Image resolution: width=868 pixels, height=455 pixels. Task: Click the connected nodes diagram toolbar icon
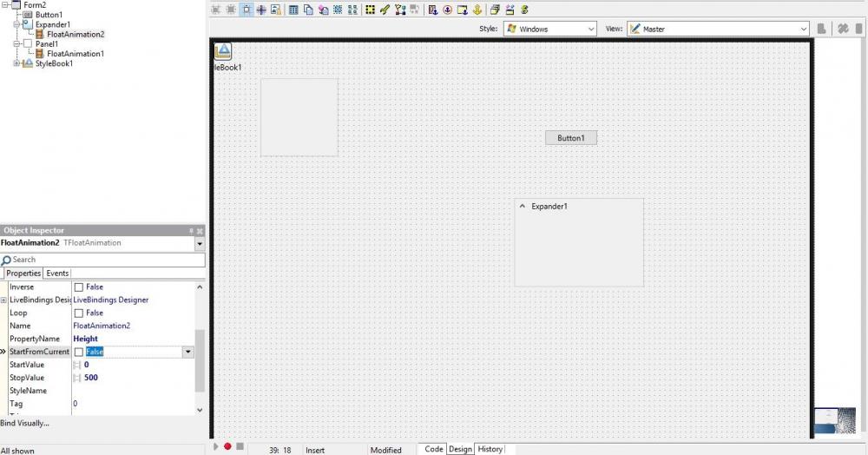399,10
